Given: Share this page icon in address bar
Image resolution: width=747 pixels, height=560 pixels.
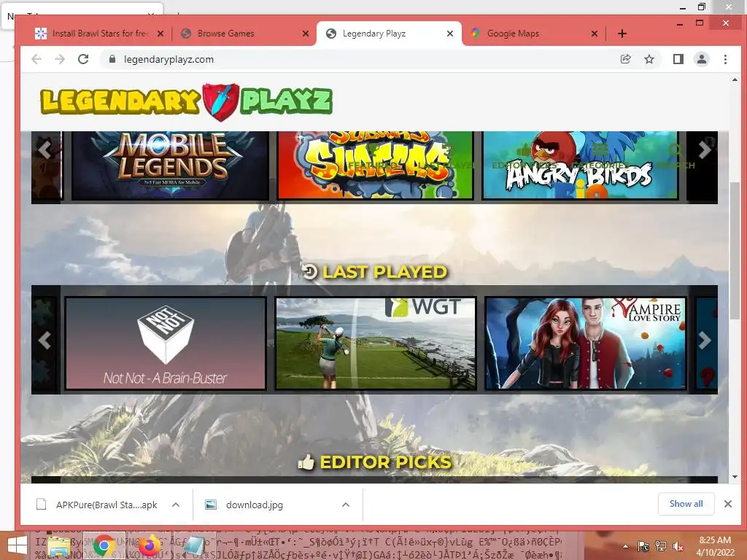Looking at the screenshot, I should [x=625, y=59].
